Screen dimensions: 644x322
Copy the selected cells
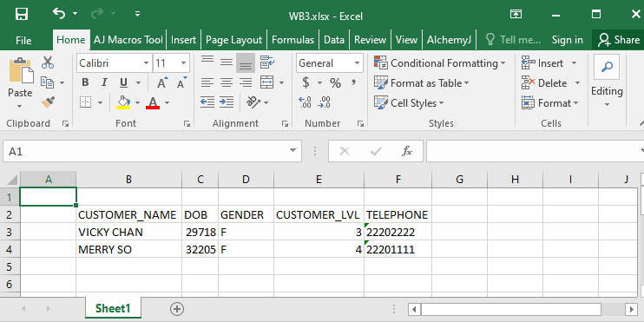point(47,82)
